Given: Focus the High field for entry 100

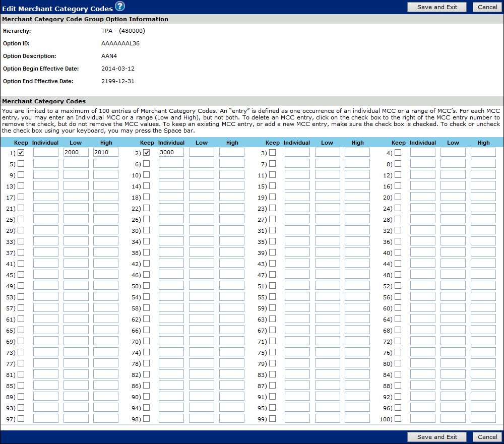Looking at the screenshot, I should pyautogui.click(x=483, y=418).
